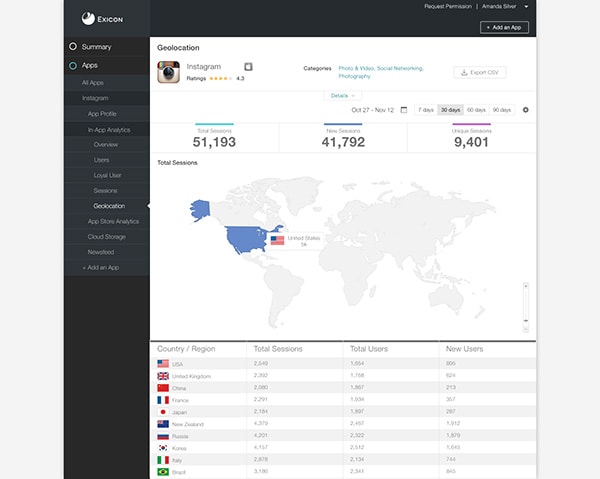Screen dimensions: 600x479
Task: Click the United Kingdom flag icon
Action: (163, 375)
